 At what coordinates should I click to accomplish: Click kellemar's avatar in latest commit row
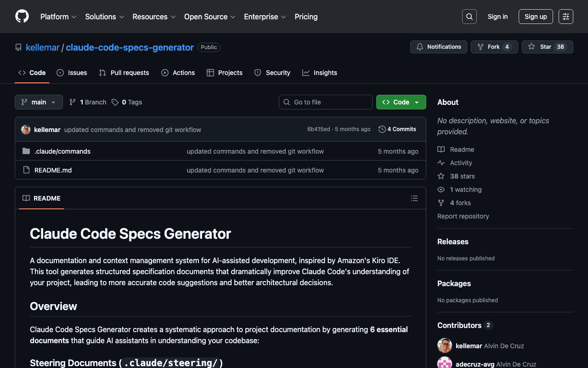pos(26,130)
